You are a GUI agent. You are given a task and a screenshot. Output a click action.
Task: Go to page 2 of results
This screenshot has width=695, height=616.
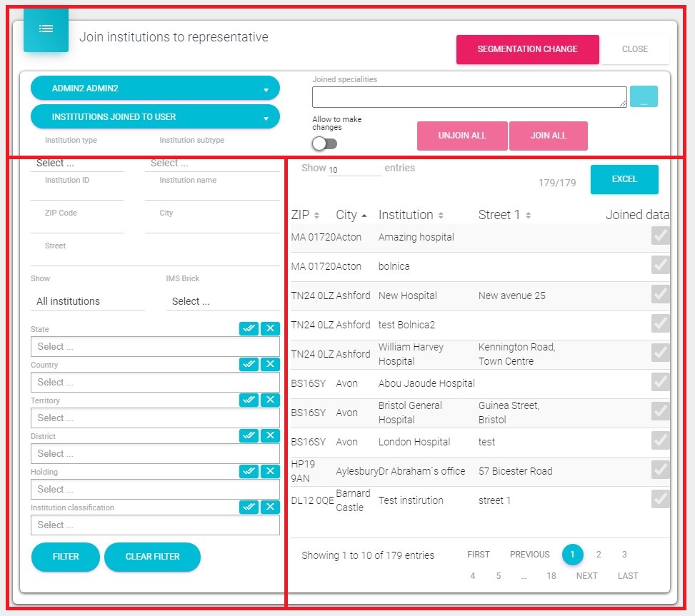tap(599, 555)
